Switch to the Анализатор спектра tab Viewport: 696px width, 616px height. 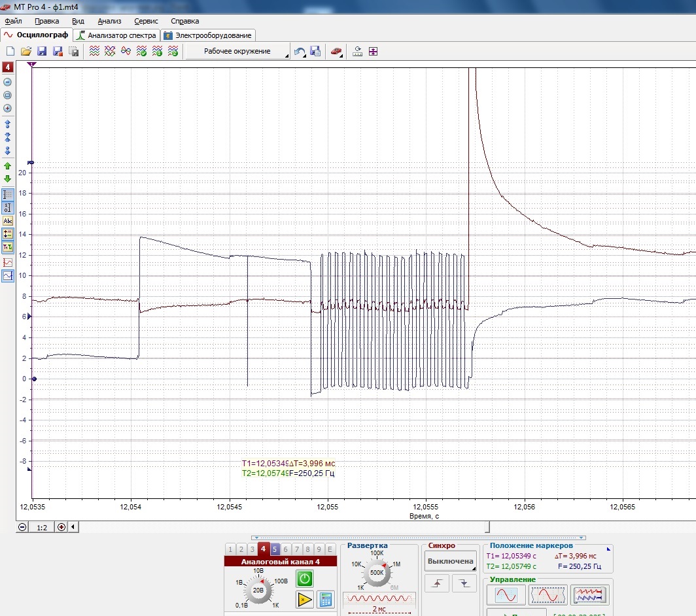(116, 35)
